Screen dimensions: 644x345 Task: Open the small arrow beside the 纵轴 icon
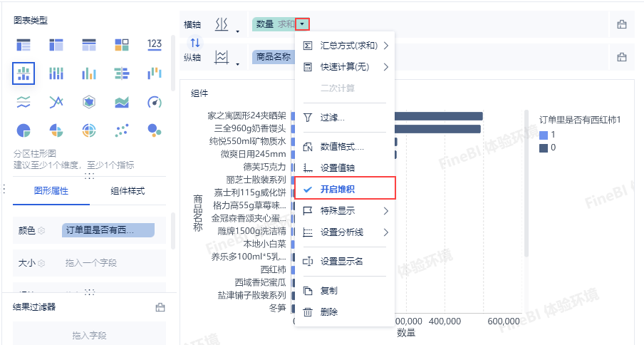point(237,64)
